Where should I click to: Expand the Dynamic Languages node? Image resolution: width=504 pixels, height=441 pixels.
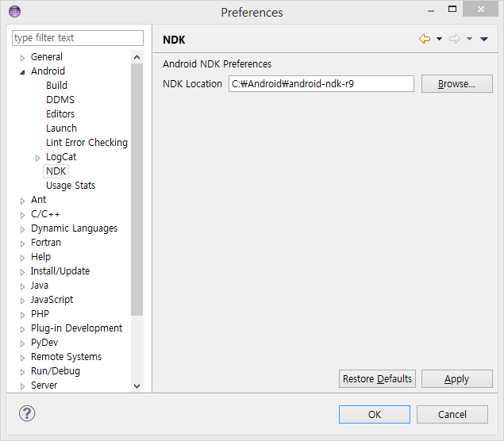pos(22,229)
